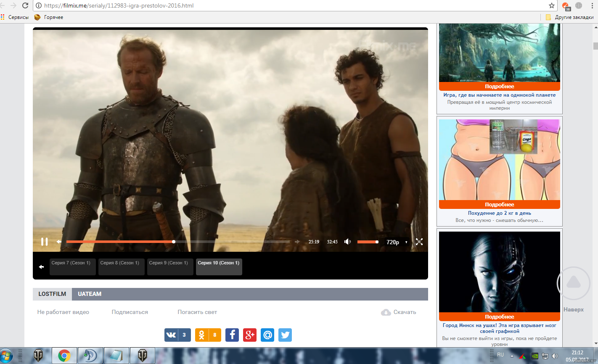Click the browser address bar URL
Screen dimensions: 598x364
click(119, 6)
